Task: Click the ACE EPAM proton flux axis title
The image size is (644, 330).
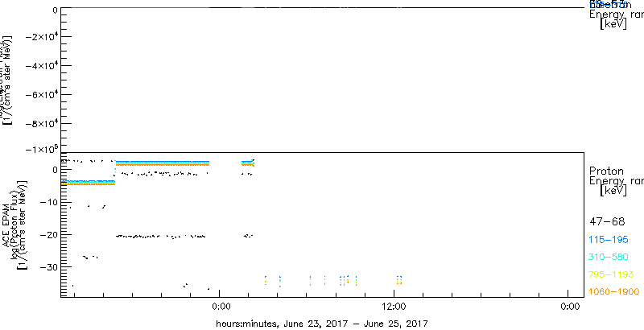Action: (x=13, y=224)
